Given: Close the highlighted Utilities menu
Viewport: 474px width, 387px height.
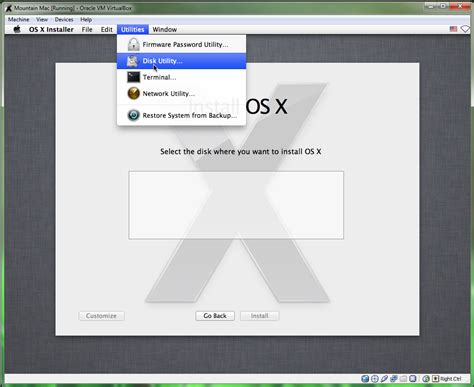Looking at the screenshot, I should tap(133, 29).
